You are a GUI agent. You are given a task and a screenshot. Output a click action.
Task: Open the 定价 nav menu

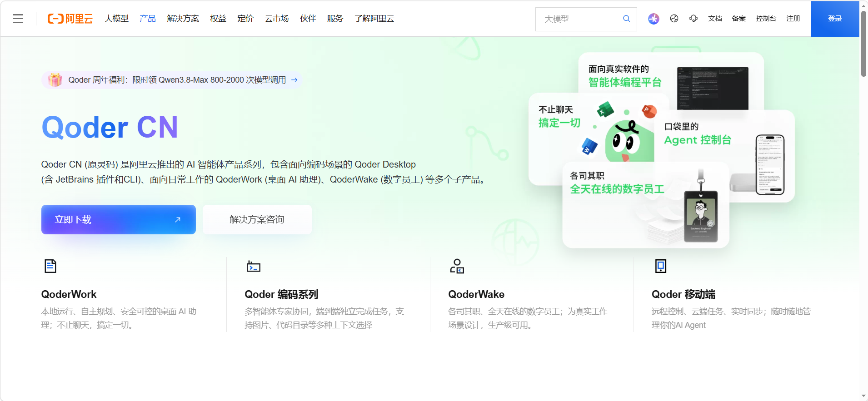coord(245,19)
